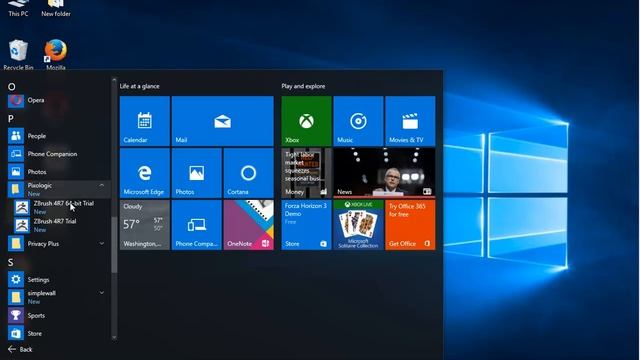This screenshot has height=360, width=640.
Task: Open the News live tile
Action: point(384,173)
